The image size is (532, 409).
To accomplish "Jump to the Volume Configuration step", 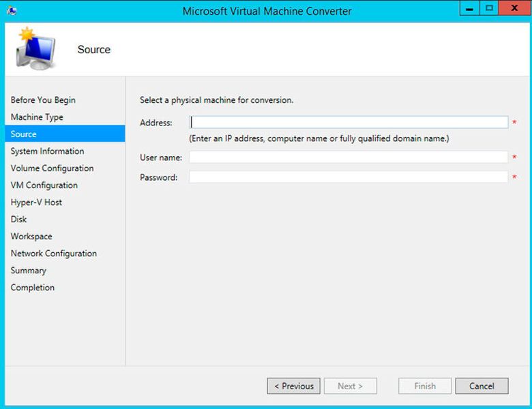I will (x=52, y=168).
